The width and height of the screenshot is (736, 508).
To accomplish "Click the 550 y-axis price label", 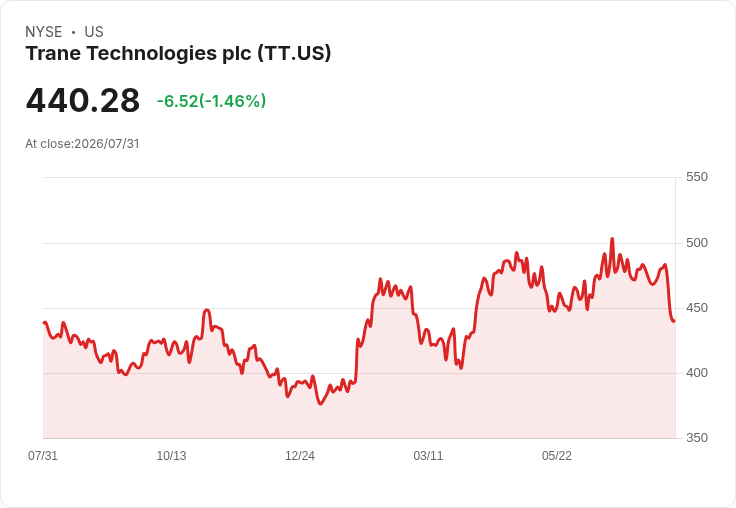I will [x=697, y=177].
